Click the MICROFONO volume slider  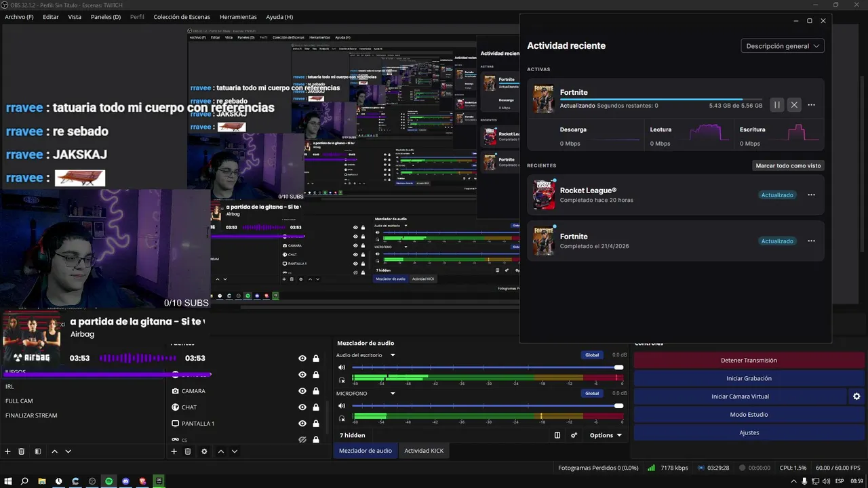488,406
